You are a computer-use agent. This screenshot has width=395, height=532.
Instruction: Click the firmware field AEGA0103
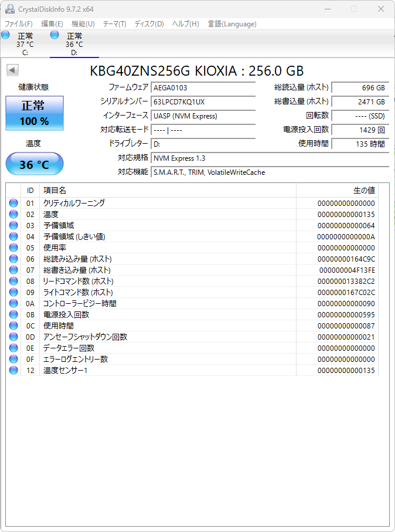click(x=203, y=88)
